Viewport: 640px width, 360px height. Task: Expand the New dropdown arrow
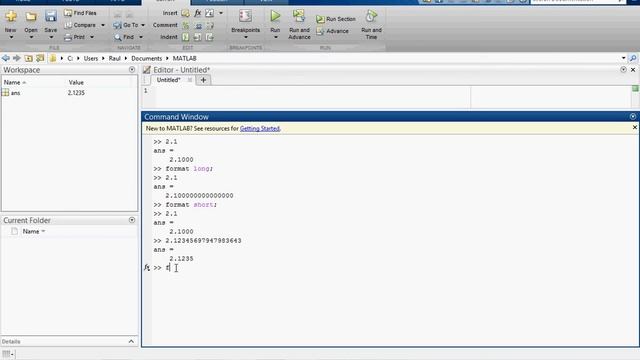click(11, 38)
